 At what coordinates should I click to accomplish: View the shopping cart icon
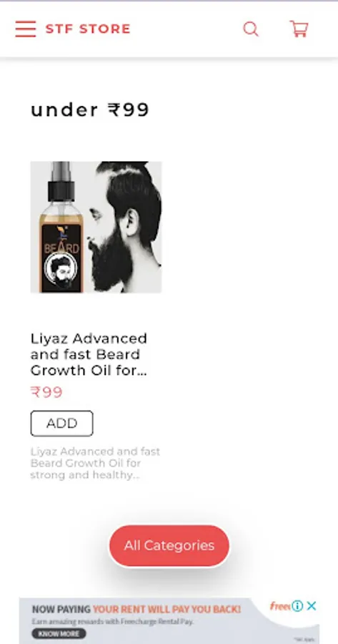pos(299,29)
